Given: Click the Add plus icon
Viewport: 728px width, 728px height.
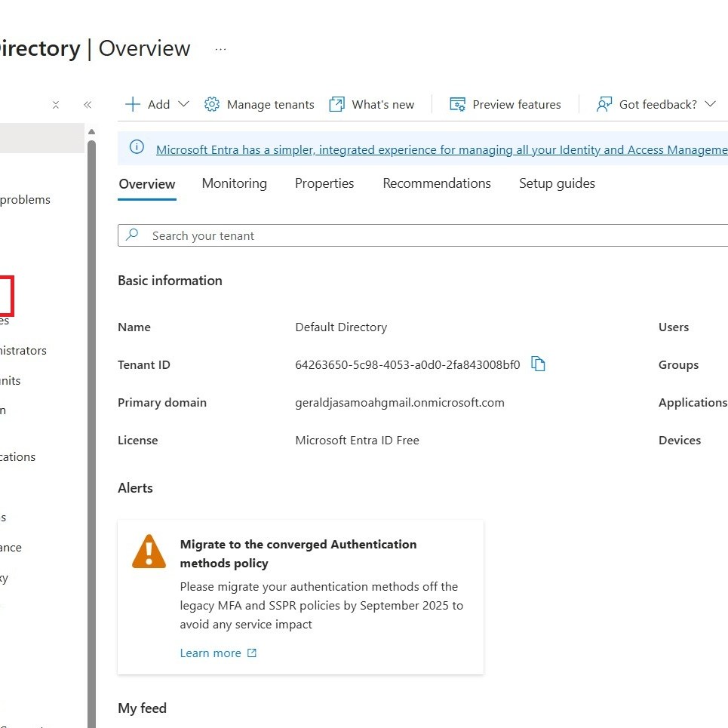Looking at the screenshot, I should click(133, 104).
